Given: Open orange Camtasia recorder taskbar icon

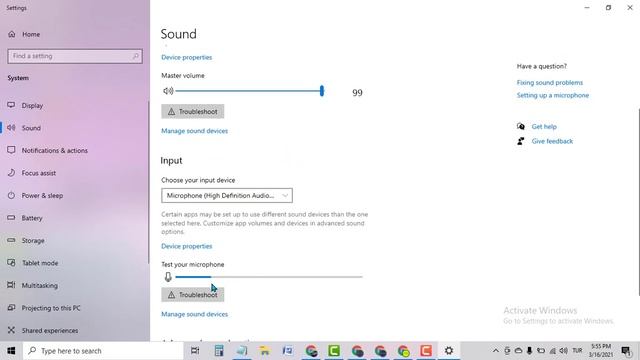Looking at the screenshot, I should pos(426,351).
